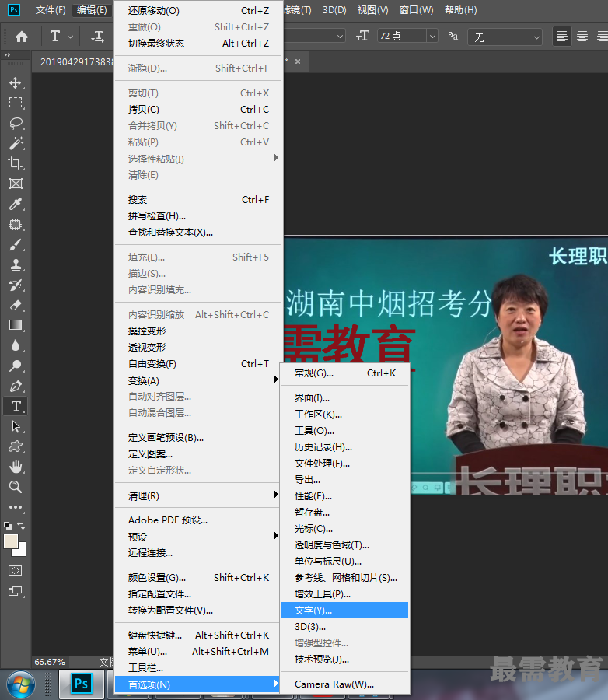Open 常规(G)... preferences
This screenshot has height=700, width=608.
tap(345, 373)
